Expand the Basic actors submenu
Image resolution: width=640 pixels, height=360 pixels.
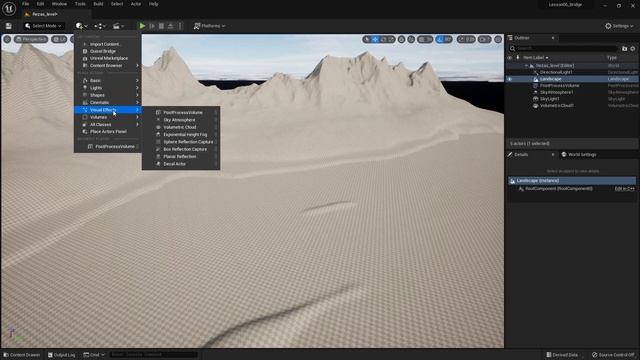pyautogui.click(x=108, y=80)
